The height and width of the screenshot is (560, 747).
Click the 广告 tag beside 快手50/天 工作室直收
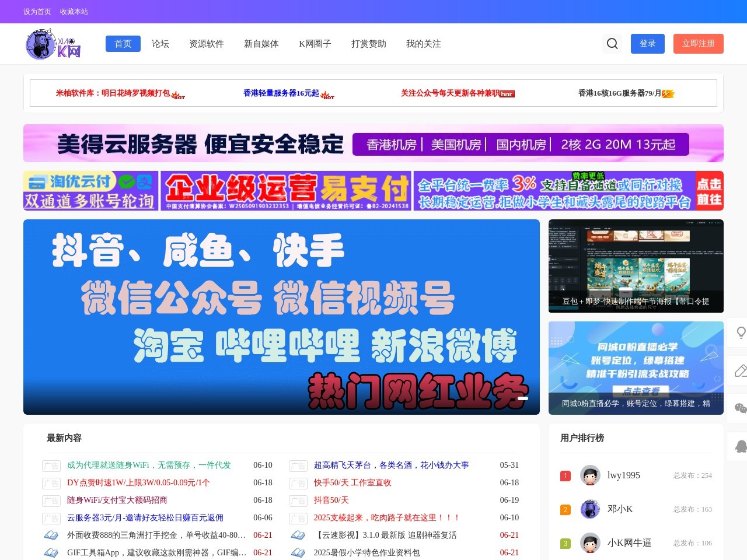(298, 484)
